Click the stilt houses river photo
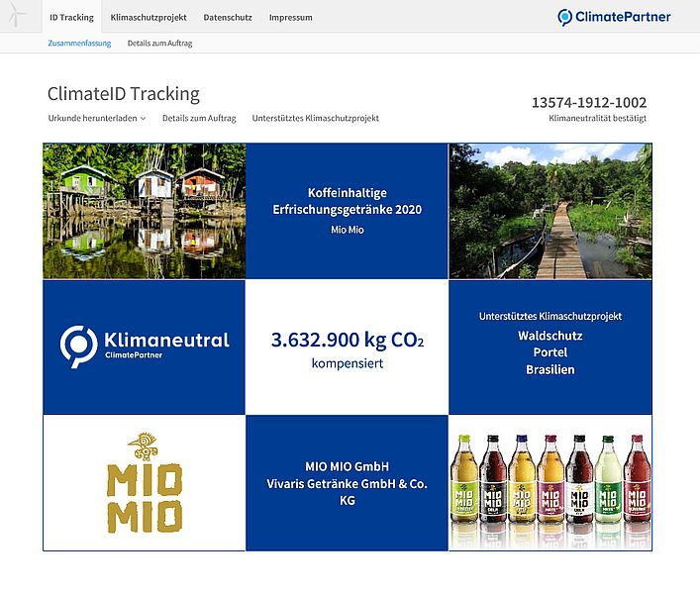 coord(145,211)
